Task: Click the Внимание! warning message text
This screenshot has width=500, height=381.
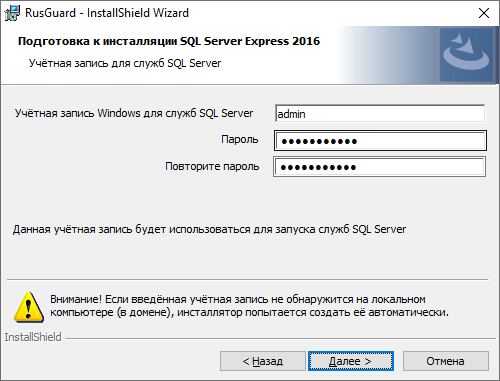Action: 249,306
